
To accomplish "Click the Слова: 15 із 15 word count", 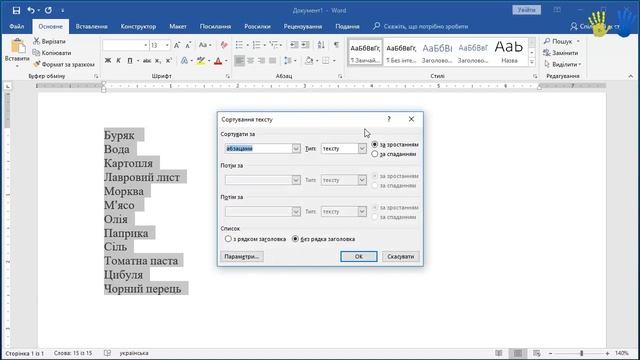I will click(x=73, y=353).
